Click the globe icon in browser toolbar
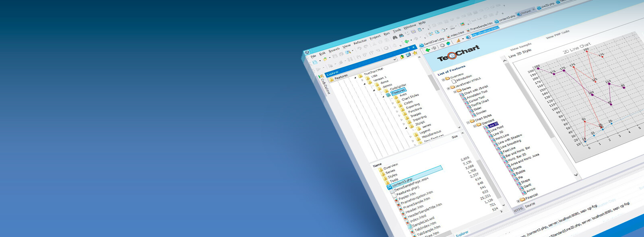644x237 pixels. [448, 43]
